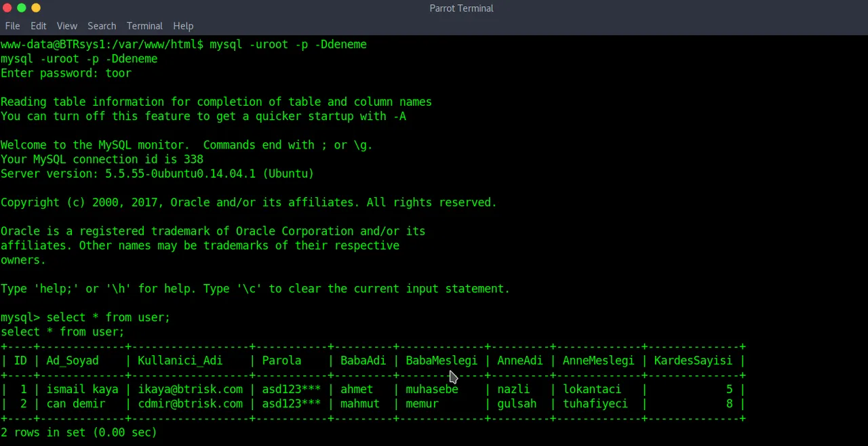
Task: Click the 'ikaya@btrisk.com' cell
Action: click(190, 389)
